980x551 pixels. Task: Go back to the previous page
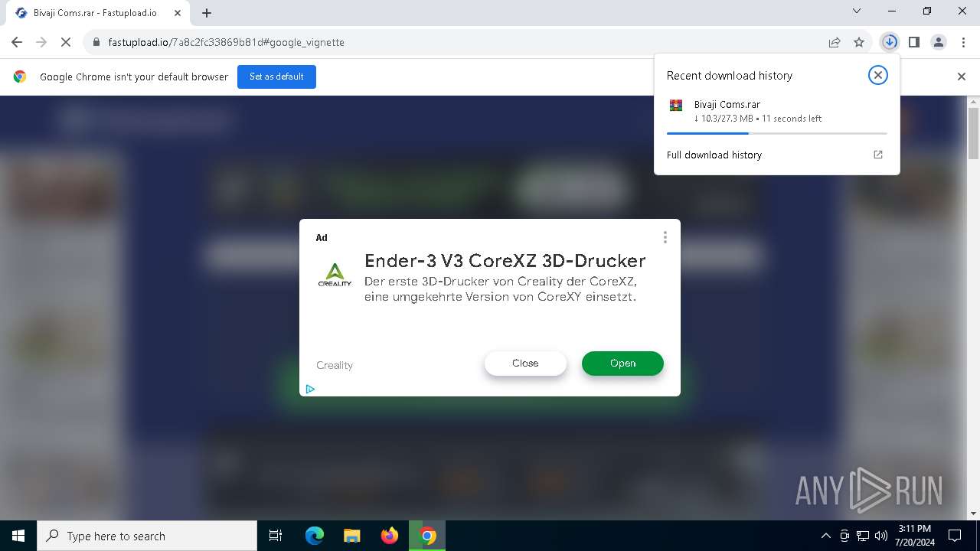pos(17,42)
